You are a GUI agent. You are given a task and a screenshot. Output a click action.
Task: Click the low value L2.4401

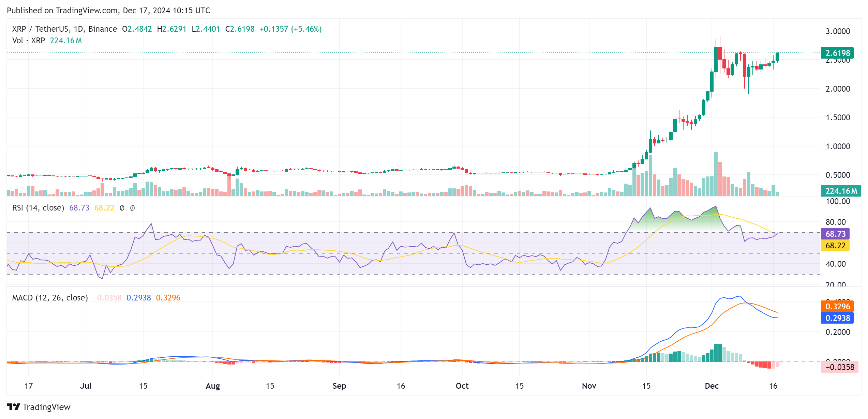[206, 29]
